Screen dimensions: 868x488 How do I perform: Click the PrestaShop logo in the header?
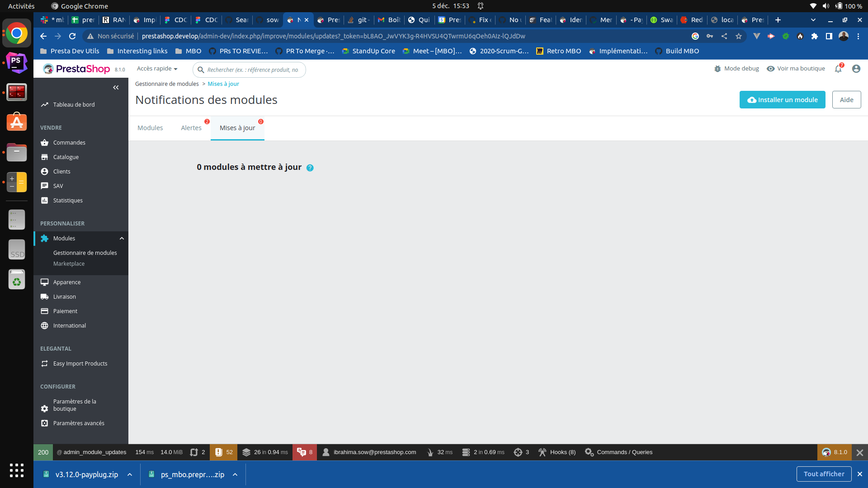(76, 69)
